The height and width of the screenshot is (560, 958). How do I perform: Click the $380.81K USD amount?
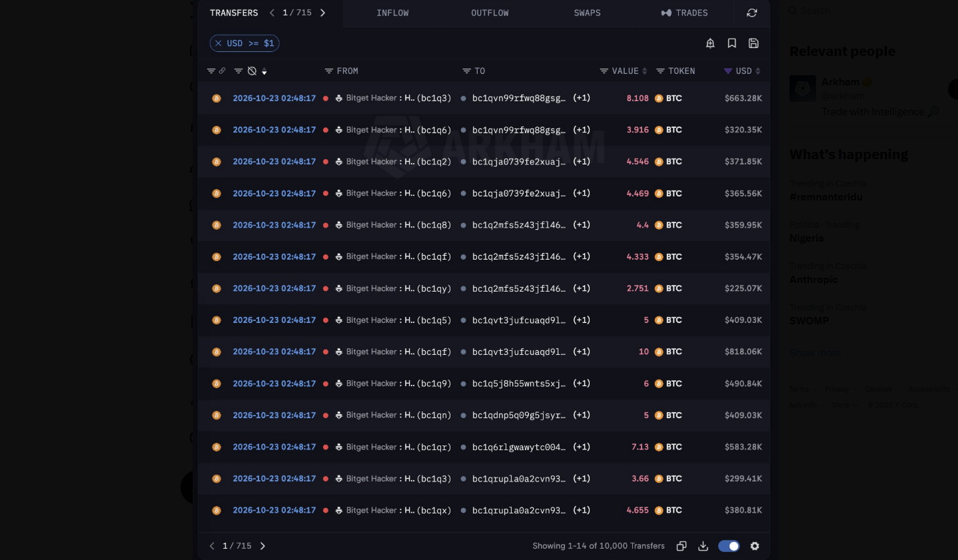click(743, 511)
